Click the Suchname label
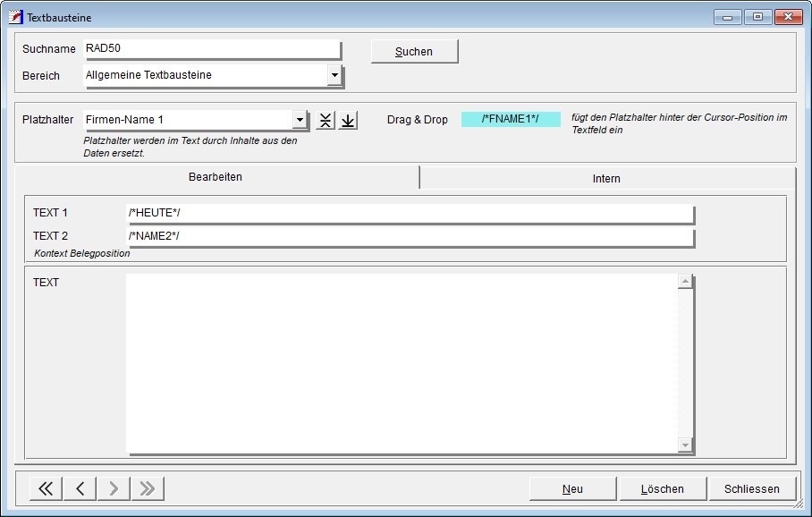Viewport: 812px width, 517px height. click(x=48, y=49)
